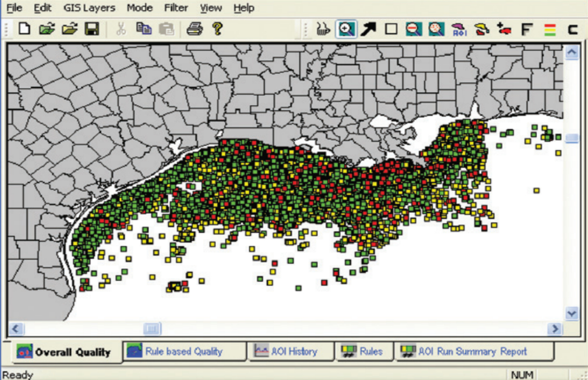Click the yellow and red shapes icon

[x=482, y=29]
